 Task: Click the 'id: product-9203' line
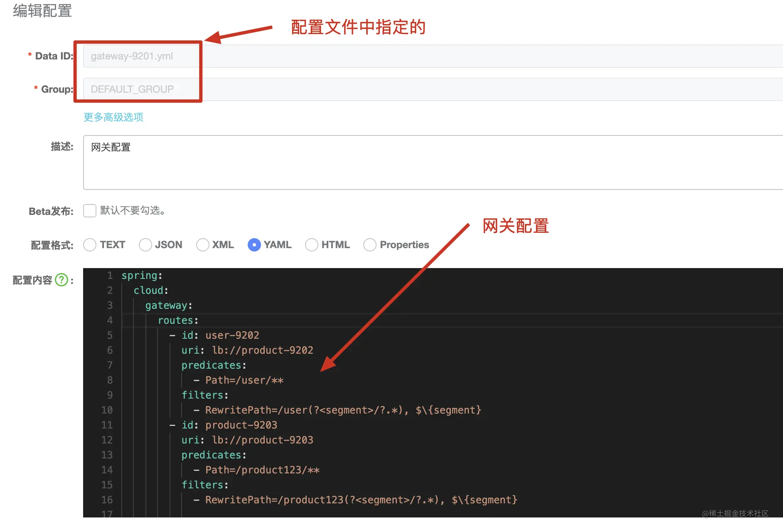coord(223,425)
